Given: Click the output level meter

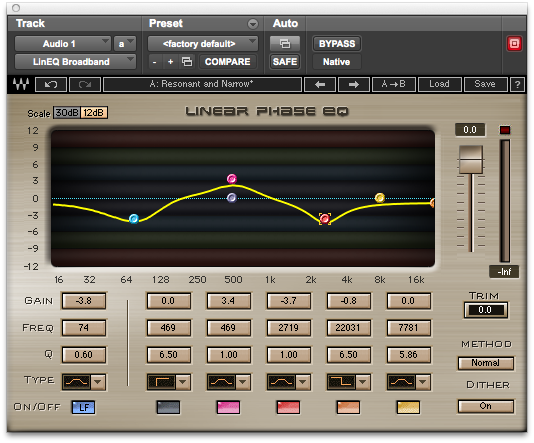Looking at the screenshot, I should click(x=505, y=201).
